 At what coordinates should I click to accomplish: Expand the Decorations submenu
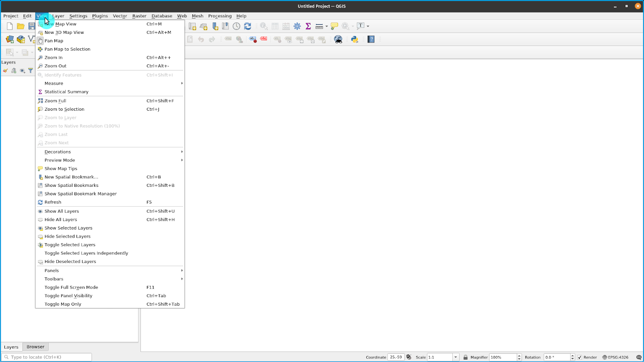pyautogui.click(x=110, y=152)
